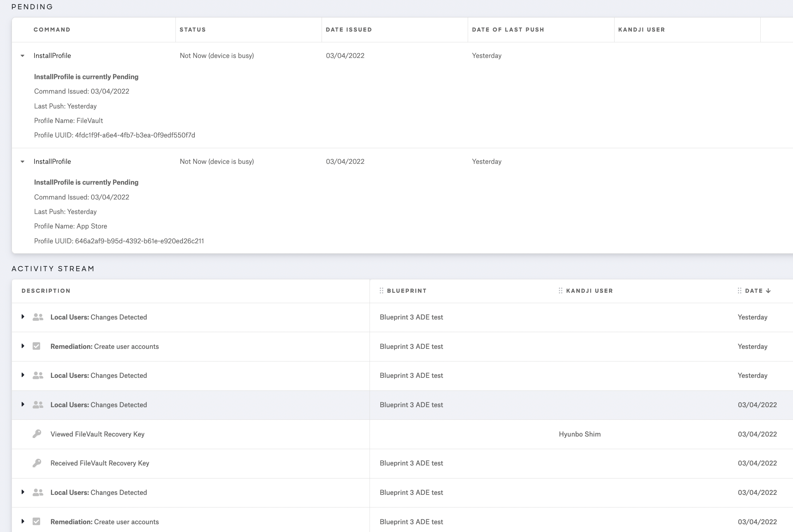Click the checkmark icon on the bottom Remediation row
The height and width of the screenshot is (532, 793).
click(x=36, y=522)
